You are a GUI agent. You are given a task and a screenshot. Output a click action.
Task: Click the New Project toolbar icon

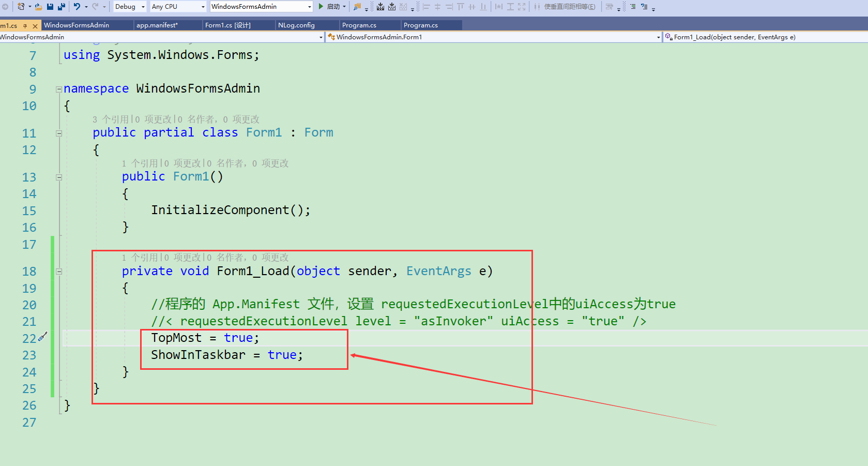[21, 7]
